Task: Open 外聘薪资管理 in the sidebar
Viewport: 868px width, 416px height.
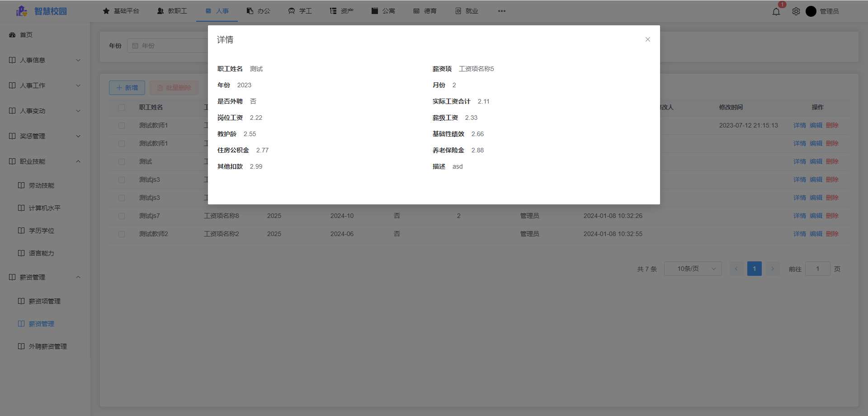Action: 47,346
